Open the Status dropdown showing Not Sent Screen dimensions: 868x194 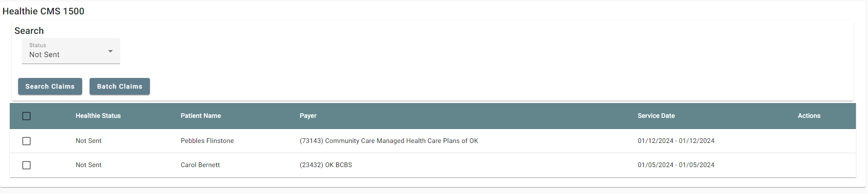pos(71,51)
